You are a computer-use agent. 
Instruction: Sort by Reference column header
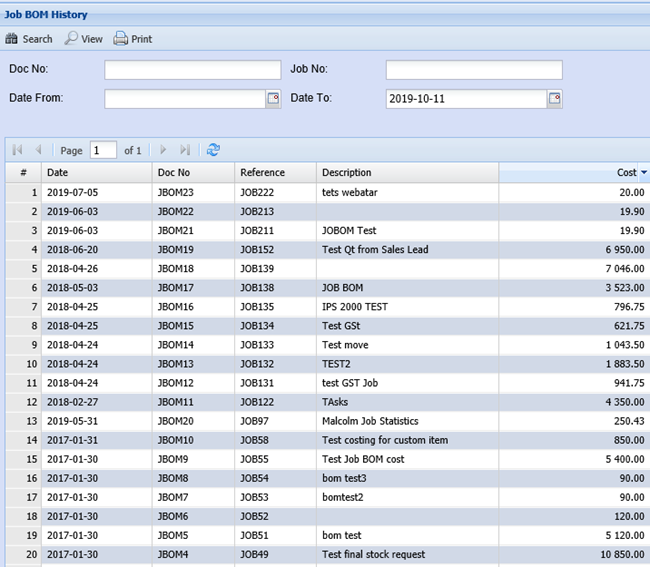click(x=275, y=173)
